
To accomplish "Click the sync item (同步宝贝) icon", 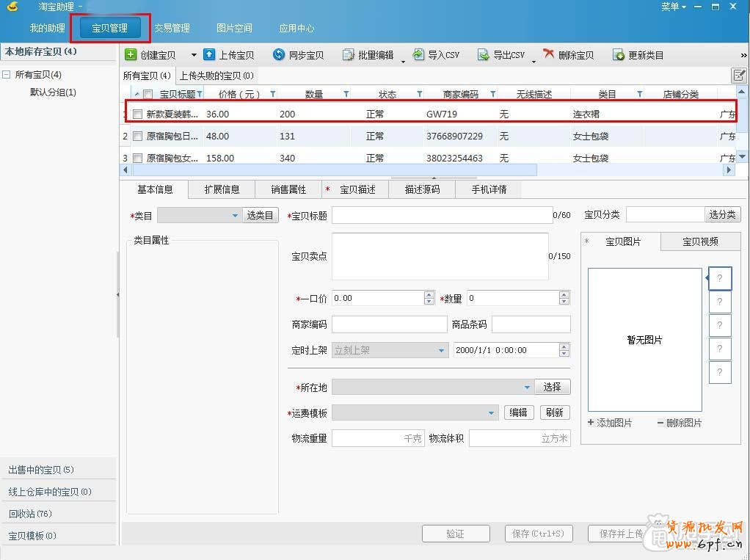I will tap(279, 55).
